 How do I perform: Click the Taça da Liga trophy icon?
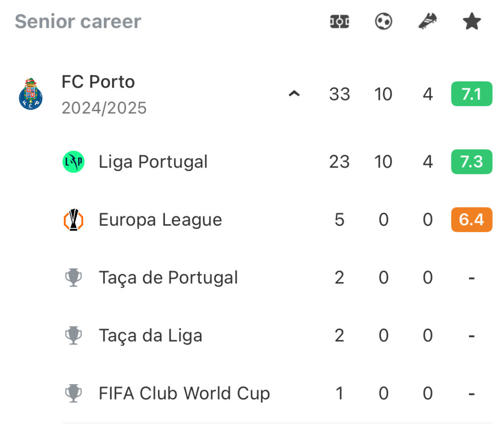pyautogui.click(x=74, y=335)
